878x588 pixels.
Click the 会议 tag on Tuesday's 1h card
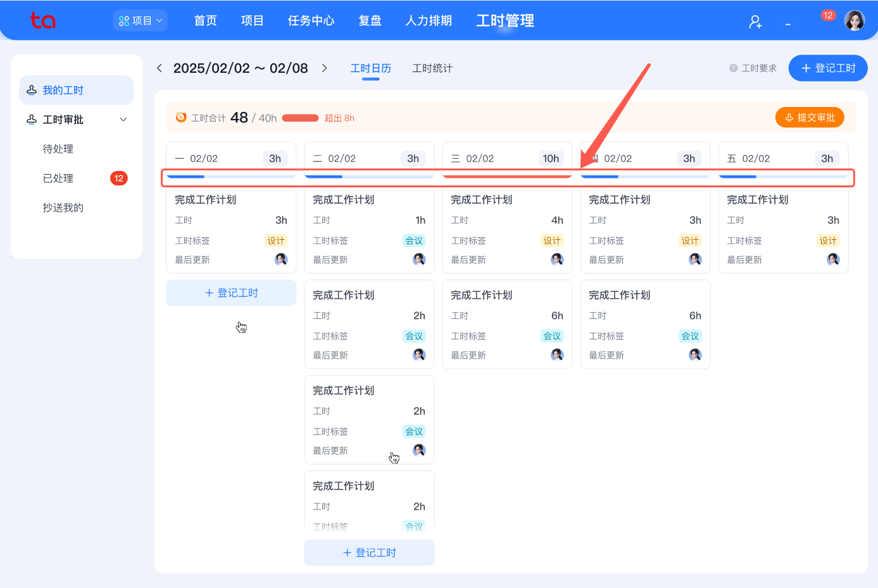tap(414, 241)
